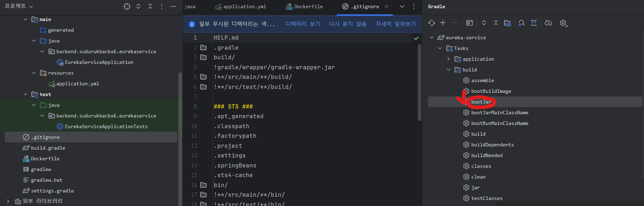The image size is (644, 206).
Task: Click the '자세히 알아보기' link
Action: pos(396,24)
